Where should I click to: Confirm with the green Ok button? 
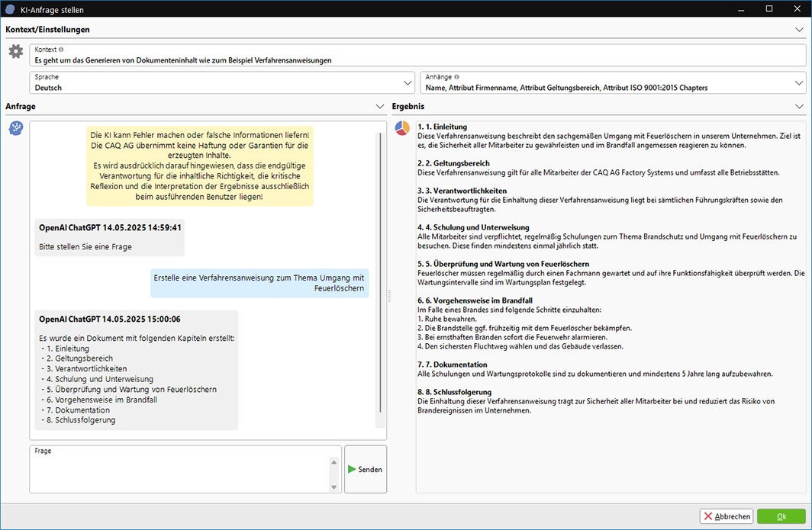[x=781, y=516]
